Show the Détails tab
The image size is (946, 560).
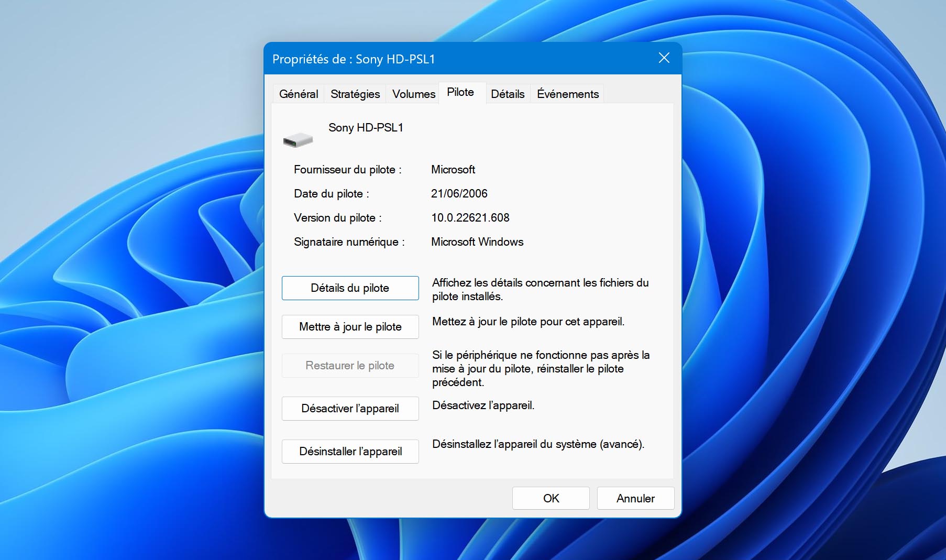508,94
